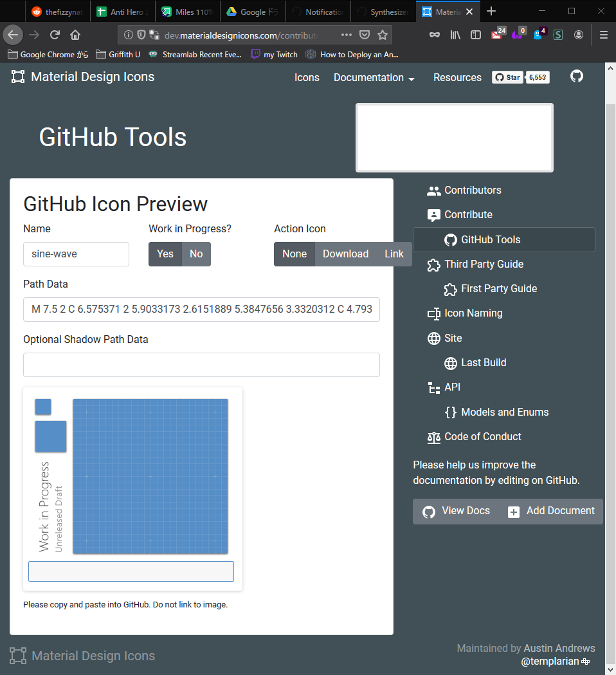Open the my Twitch bookmark
Viewport: 616px width, 675px height.
[x=274, y=55]
